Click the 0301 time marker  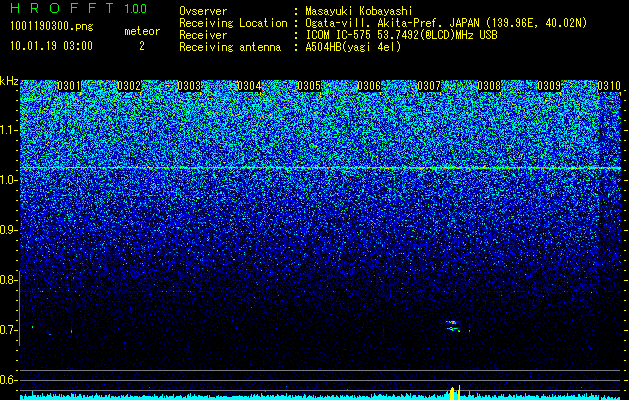[x=69, y=86]
